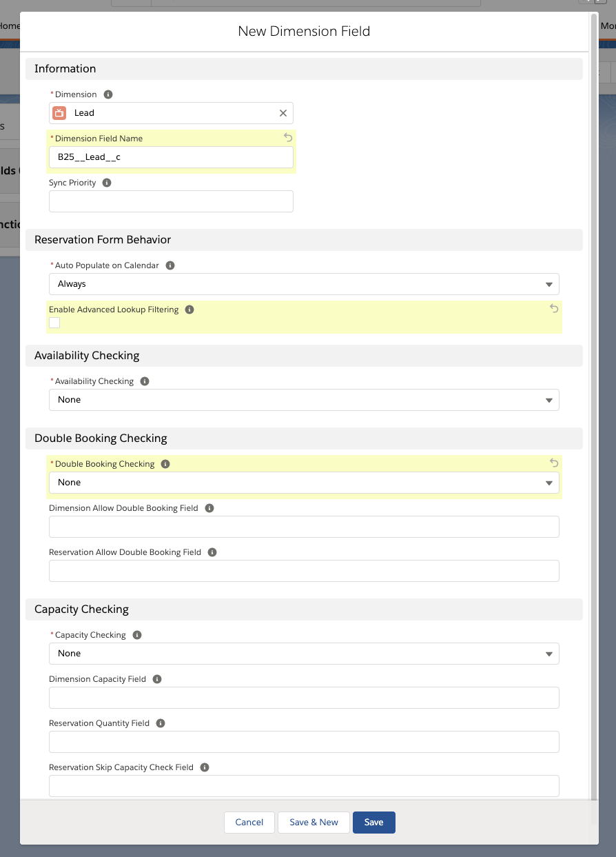Screen dimensions: 616x857
Task: Focus the Dimension Field Name text box
Action: click(x=171, y=157)
